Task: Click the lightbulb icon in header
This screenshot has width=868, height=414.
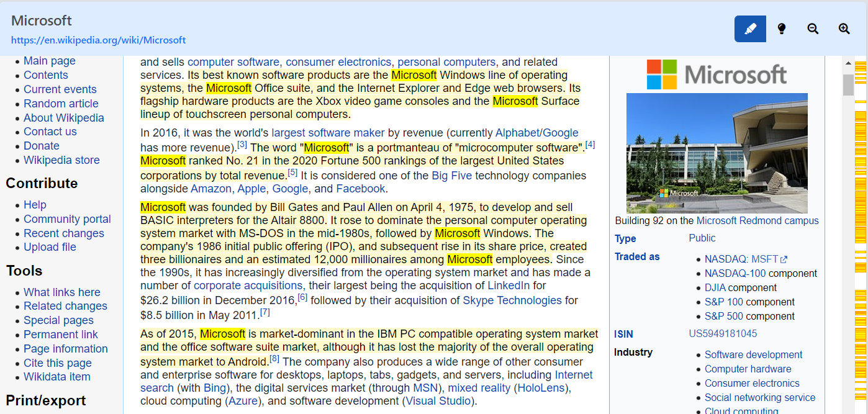Action: tap(782, 29)
